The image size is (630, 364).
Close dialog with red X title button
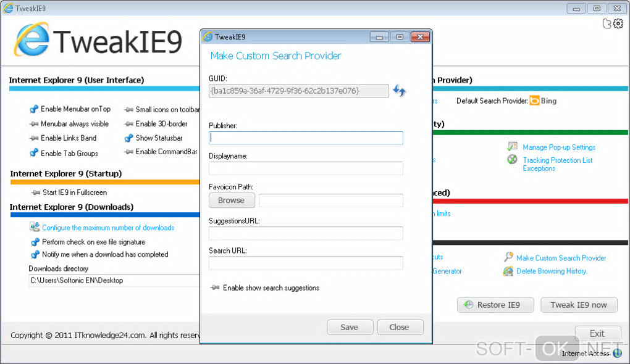coord(420,37)
